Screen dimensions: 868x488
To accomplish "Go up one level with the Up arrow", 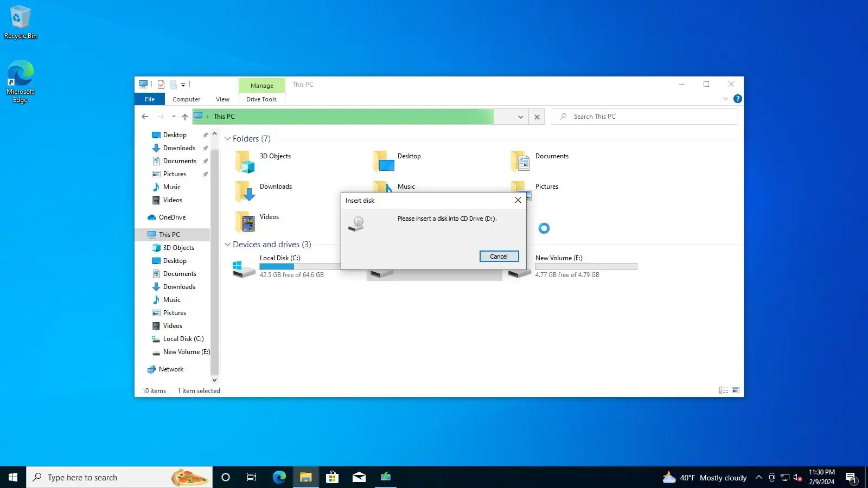I will (x=185, y=117).
